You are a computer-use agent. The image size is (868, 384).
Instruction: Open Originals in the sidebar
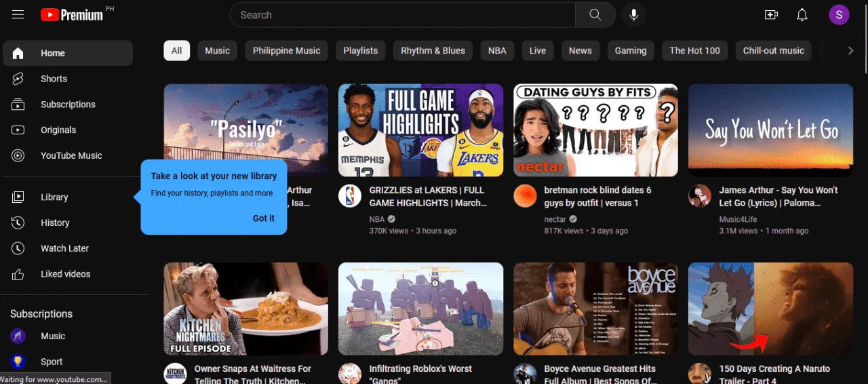pos(68,130)
